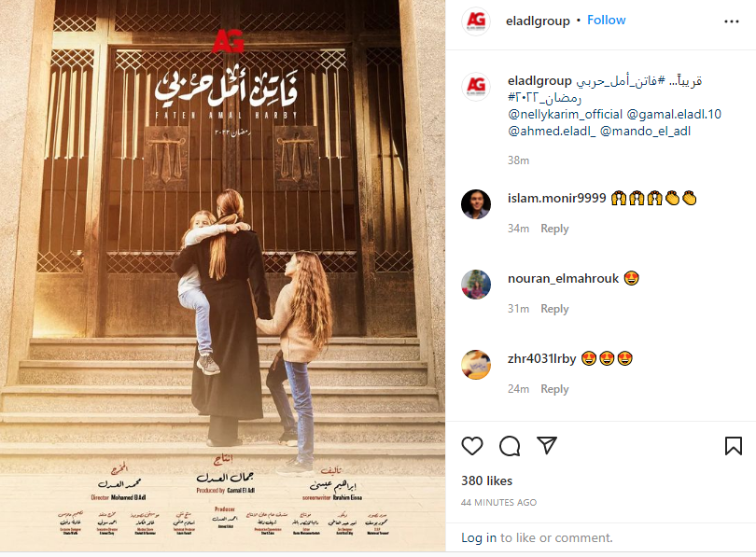Reply to zhr4031lrby's comment

[x=554, y=388]
